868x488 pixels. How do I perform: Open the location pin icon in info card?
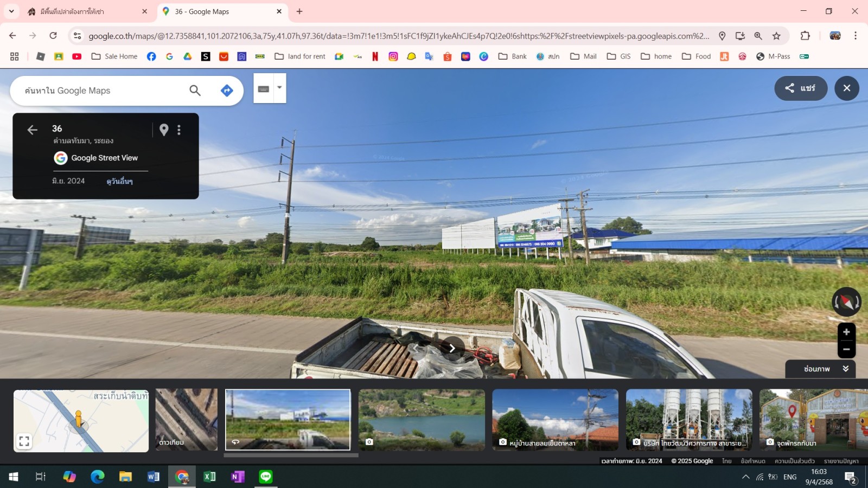point(164,130)
